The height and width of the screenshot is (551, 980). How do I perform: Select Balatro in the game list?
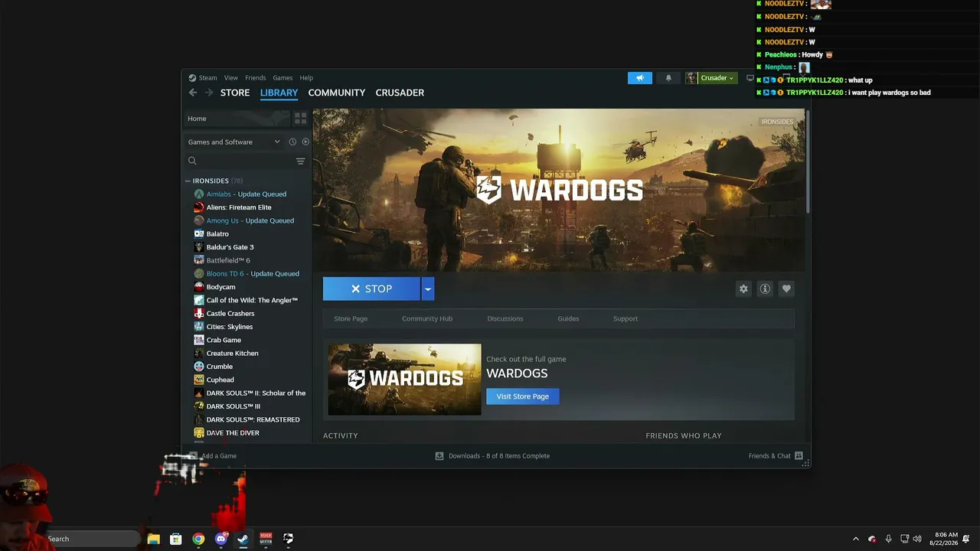[217, 233]
